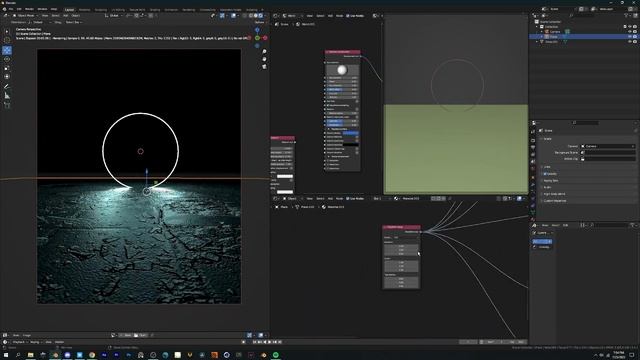Screen dimensions: 640x360
Task: Select the Transform tool in left toolbar
Action: [x=7, y=77]
